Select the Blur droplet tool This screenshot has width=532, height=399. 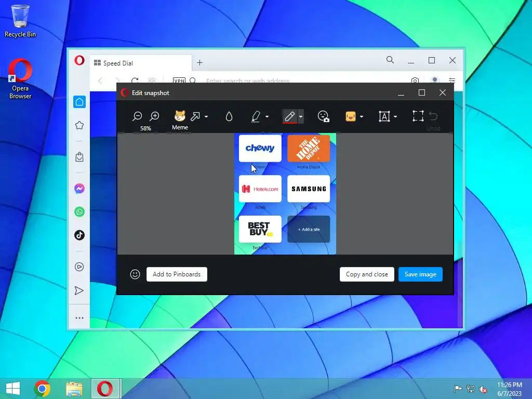click(229, 116)
